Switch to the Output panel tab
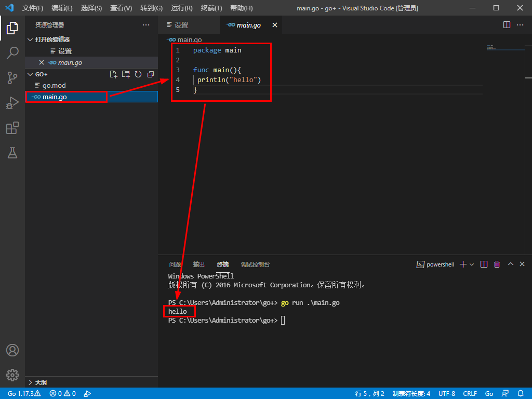The width and height of the screenshot is (532, 399). coord(199,264)
